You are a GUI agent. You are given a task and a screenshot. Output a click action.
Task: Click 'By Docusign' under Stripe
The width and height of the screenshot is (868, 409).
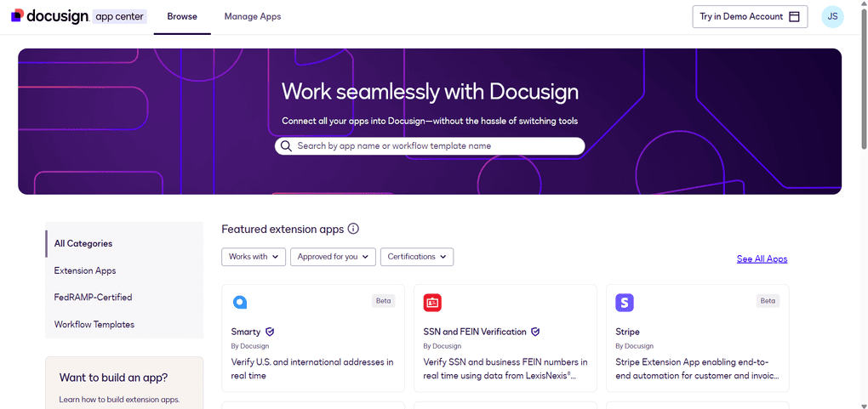tap(634, 346)
